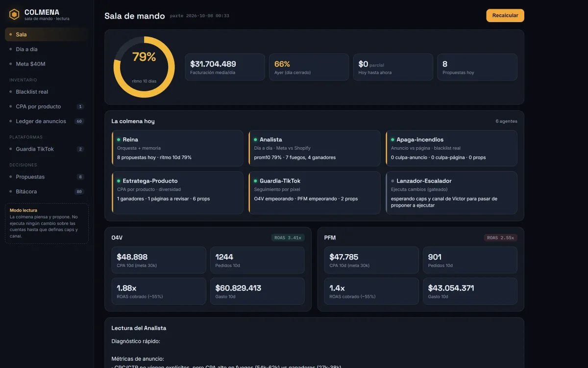The width and height of the screenshot is (588, 368).
Task: Click the 79% ritmo progress ring
Action: pos(144,67)
